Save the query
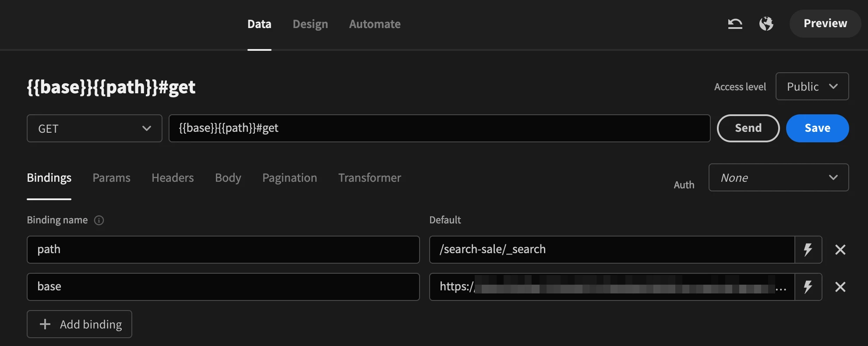This screenshot has height=346, width=868. [817, 128]
